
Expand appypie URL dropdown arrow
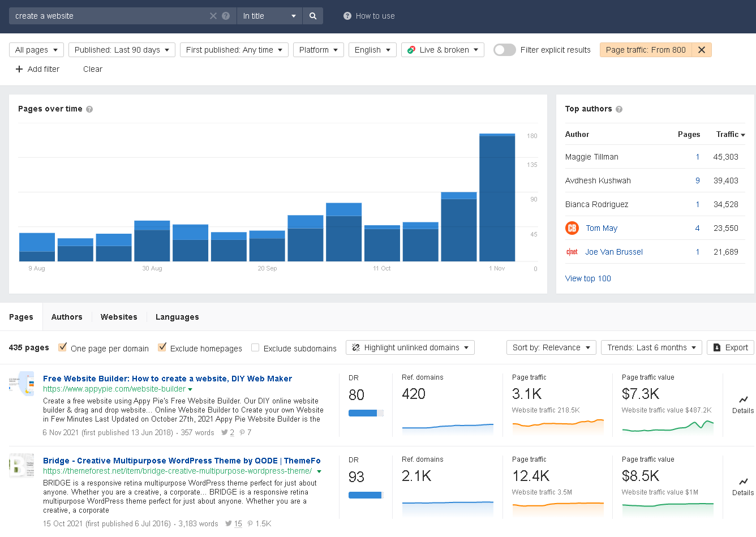click(x=190, y=389)
